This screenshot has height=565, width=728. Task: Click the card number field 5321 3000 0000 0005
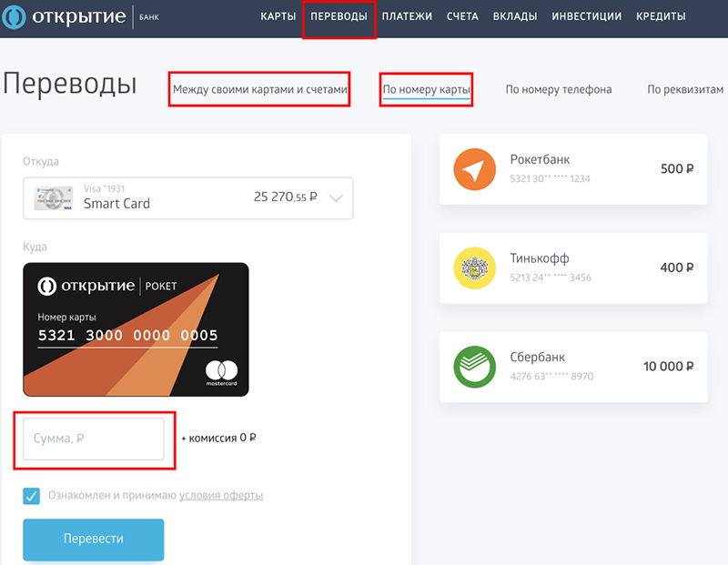pos(127,335)
